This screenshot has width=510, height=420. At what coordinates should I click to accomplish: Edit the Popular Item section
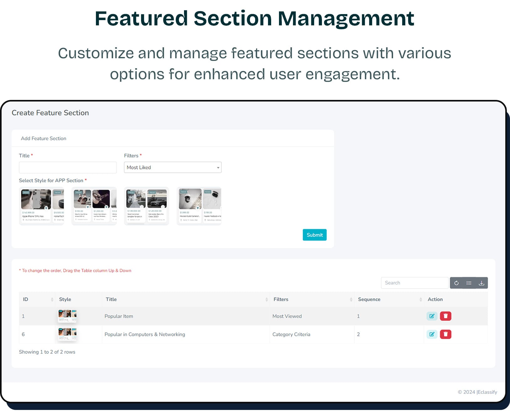(x=432, y=316)
